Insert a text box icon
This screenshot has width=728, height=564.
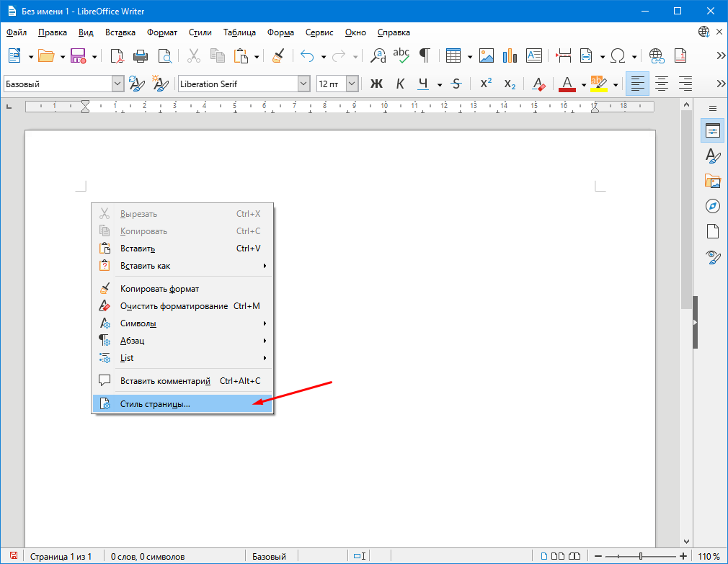534,56
